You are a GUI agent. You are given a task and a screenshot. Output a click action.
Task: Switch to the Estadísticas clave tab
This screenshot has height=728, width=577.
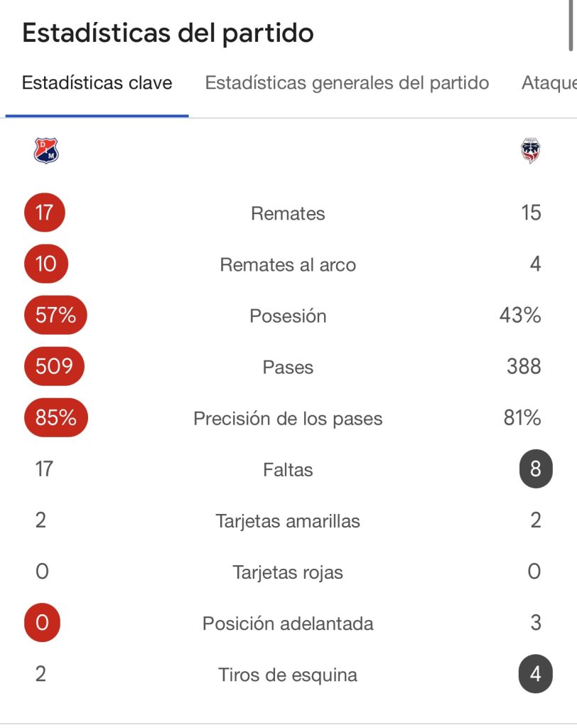[97, 83]
